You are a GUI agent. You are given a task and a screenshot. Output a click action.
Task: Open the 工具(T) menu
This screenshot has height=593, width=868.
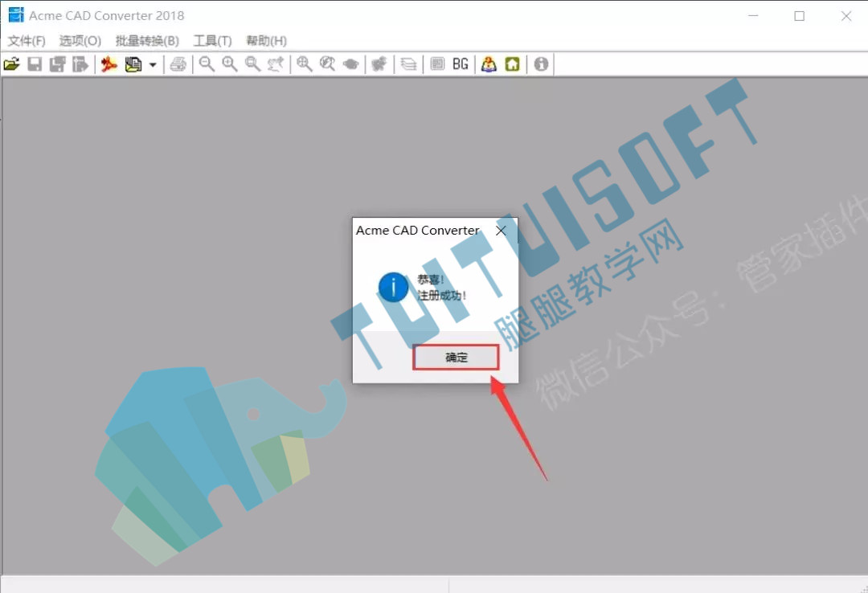click(x=212, y=40)
